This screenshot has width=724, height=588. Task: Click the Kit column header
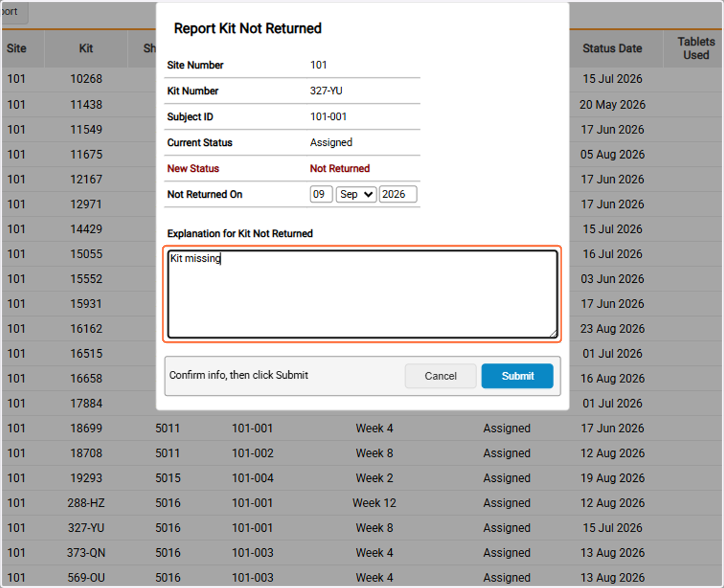click(x=86, y=48)
